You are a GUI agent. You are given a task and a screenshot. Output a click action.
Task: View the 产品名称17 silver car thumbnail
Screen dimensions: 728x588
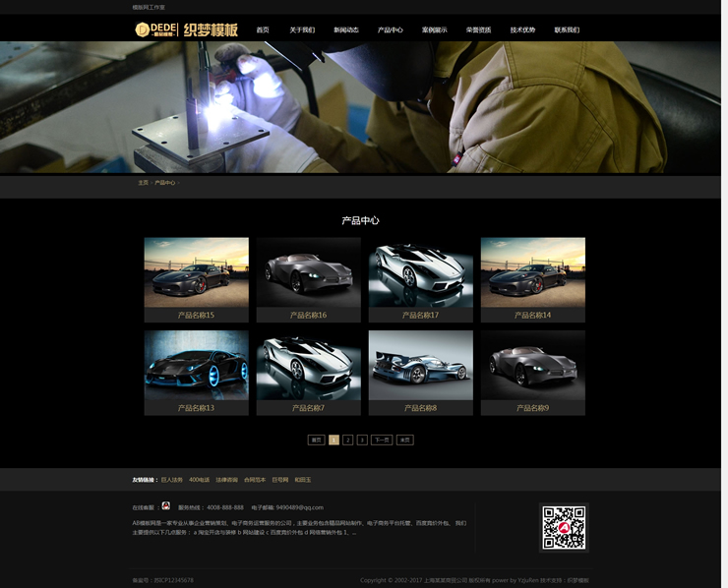(x=420, y=272)
